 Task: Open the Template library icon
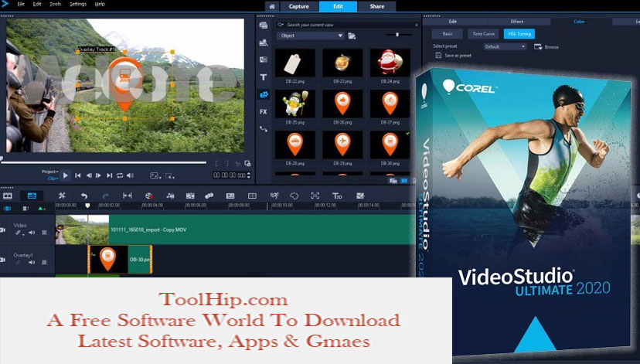point(264,60)
